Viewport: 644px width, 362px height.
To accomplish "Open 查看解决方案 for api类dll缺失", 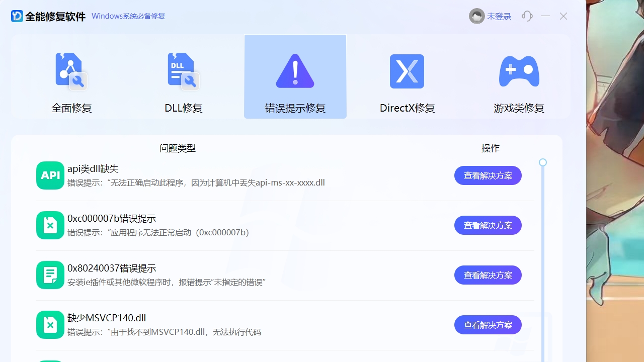I will [488, 175].
